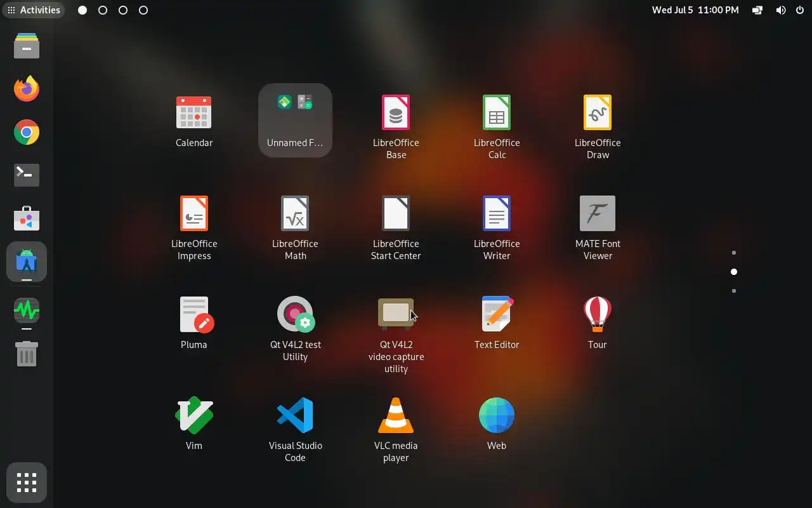The image size is (812, 508).
Task: Switch to the second workspace indicator
Action: coord(103,10)
